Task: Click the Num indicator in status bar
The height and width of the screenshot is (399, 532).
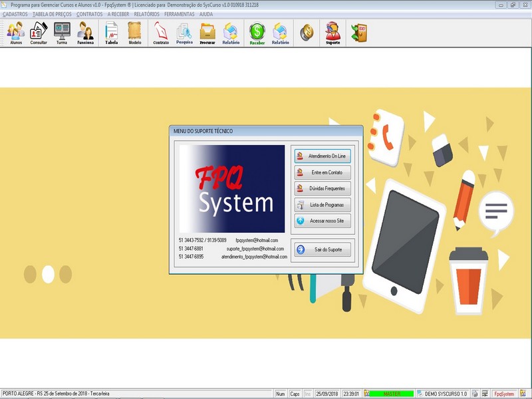Action: pyautogui.click(x=280, y=394)
